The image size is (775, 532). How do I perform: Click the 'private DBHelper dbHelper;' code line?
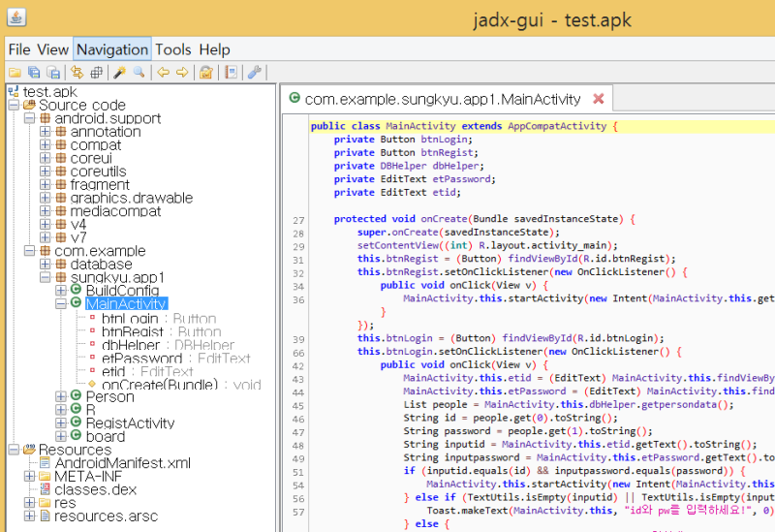[409, 166]
